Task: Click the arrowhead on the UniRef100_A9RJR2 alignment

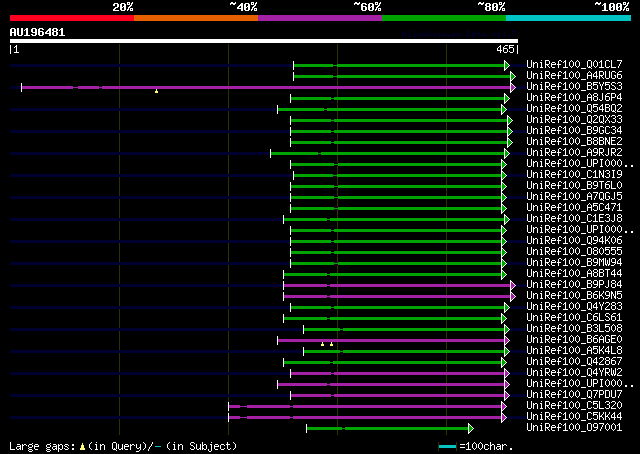Action: [507, 153]
